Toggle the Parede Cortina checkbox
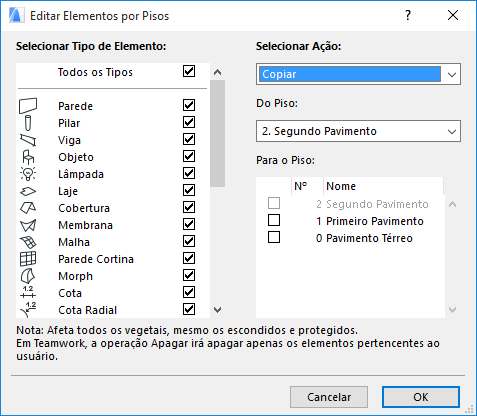The height and width of the screenshot is (416, 477). pos(189,258)
